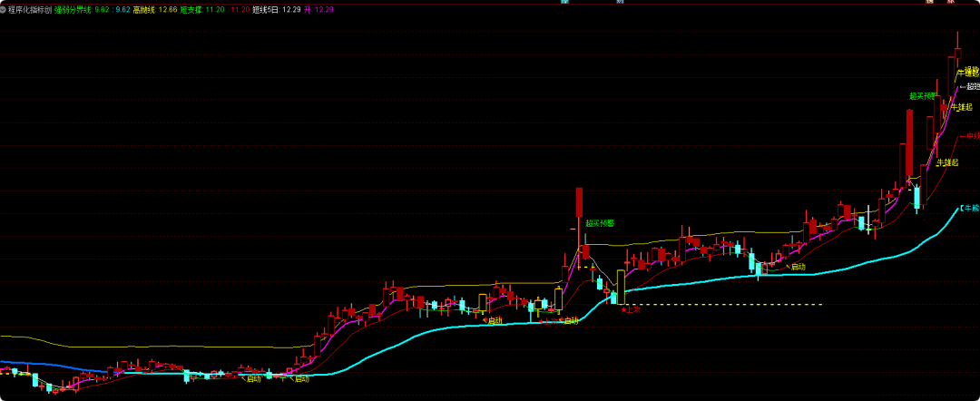980x401 pixels.
Task: Click the 超买预警 marker near the mid-chart spike
Action: click(x=600, y=222)
